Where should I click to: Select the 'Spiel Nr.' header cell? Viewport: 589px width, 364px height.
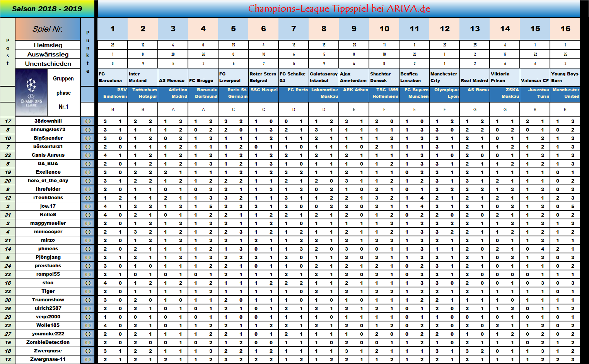click(x=48, y=29)
